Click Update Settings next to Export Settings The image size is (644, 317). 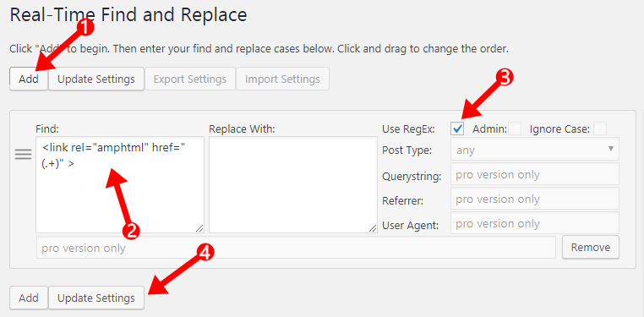coord(96,79)
